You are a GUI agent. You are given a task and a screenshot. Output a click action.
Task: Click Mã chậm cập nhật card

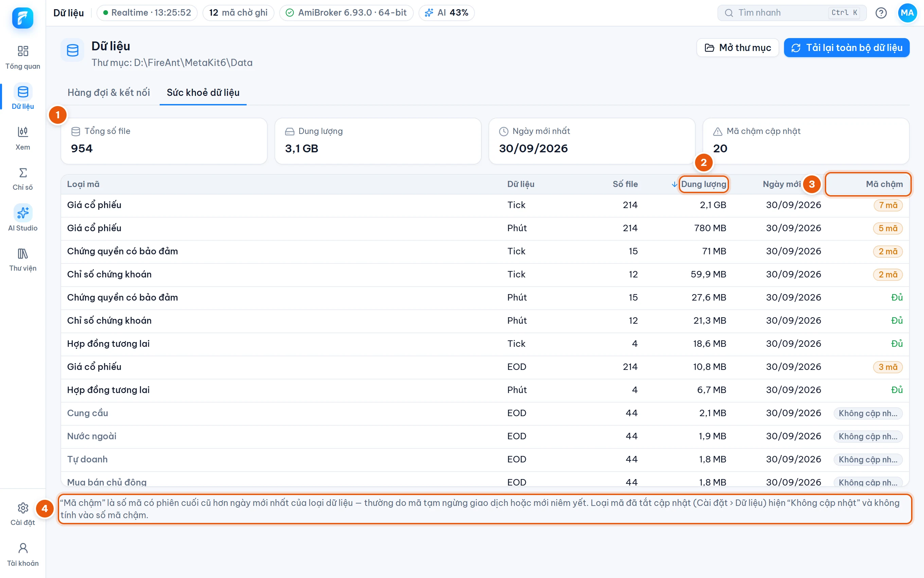tap(806, 141)
